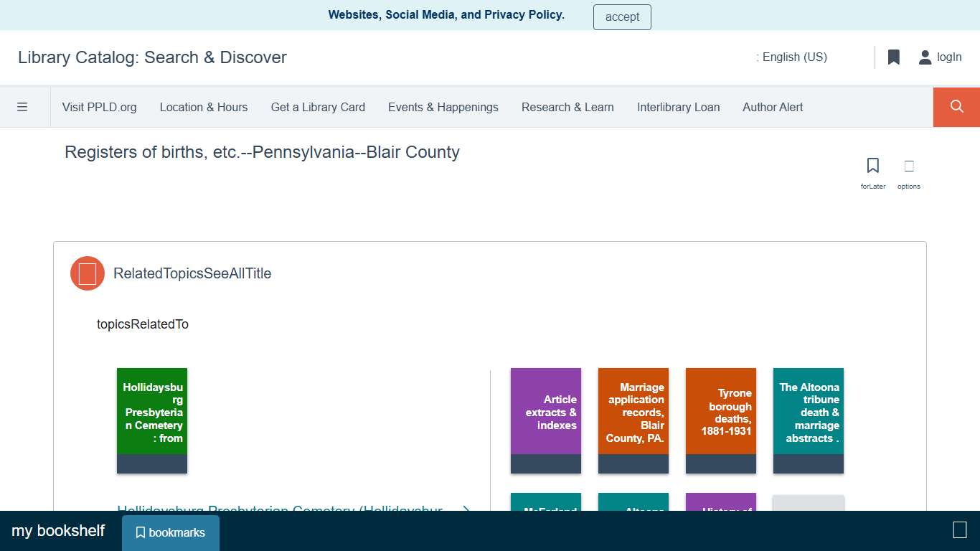Click the red RelatedTopicsSeeAllTitle circle icon
980x551 pixels.
87,273
